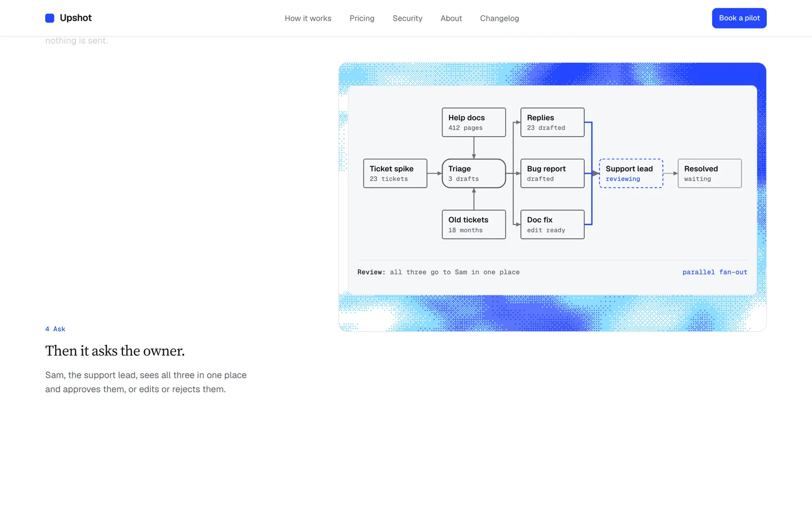Image resolution: width=812 pixels, height=508 pixels.
Task: Click the Upshot brand name
Action: pos(76,18)
